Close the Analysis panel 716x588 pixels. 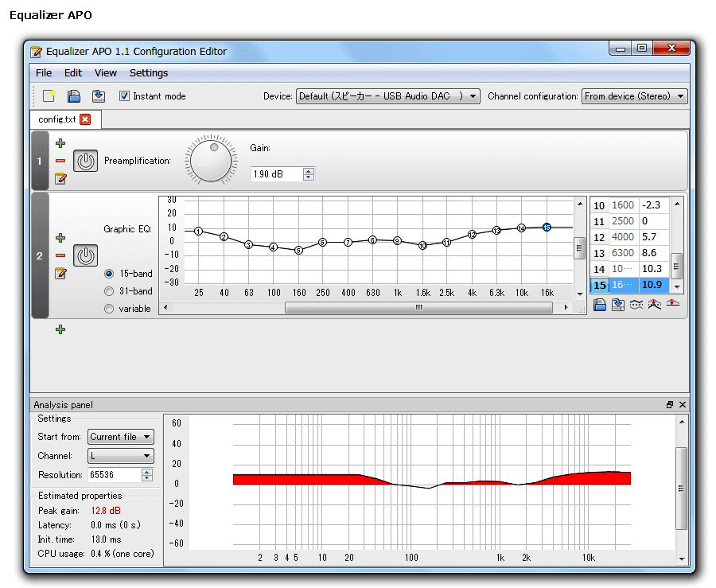point(683,404)
